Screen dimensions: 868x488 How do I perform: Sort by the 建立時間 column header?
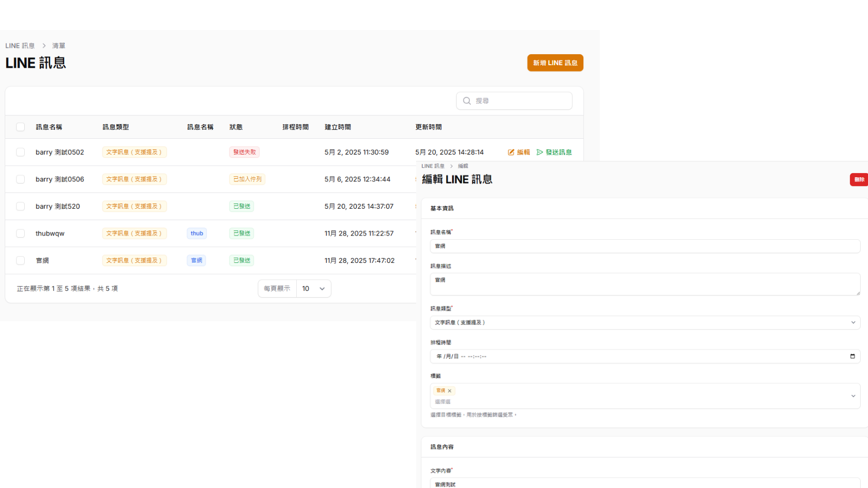[x=338, y=127]
